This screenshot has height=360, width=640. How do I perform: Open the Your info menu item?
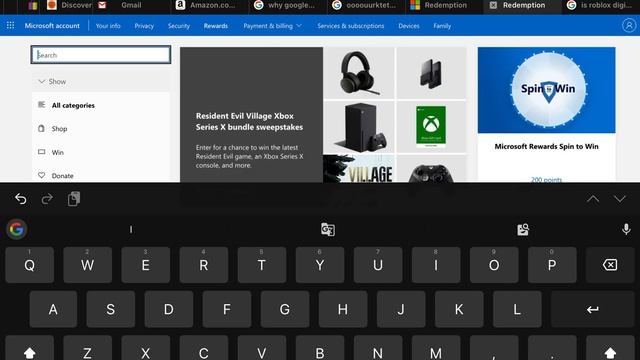[108, 26]
